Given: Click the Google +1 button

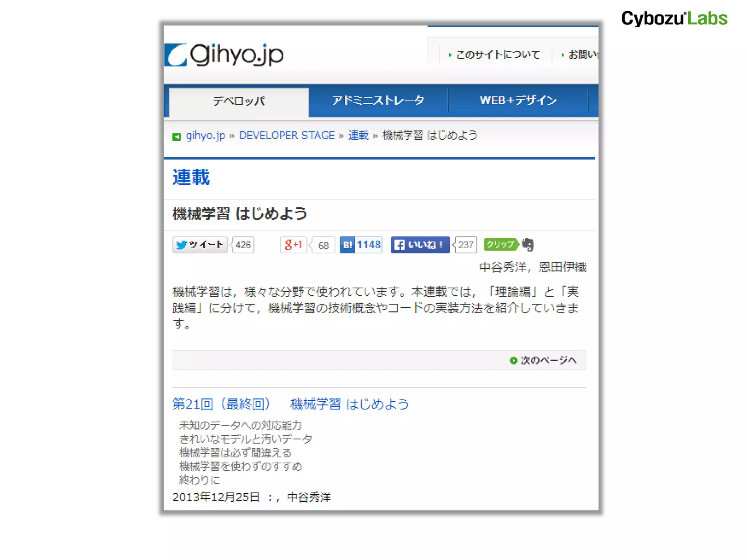Looking at the screenshot, I should (293, 245).
